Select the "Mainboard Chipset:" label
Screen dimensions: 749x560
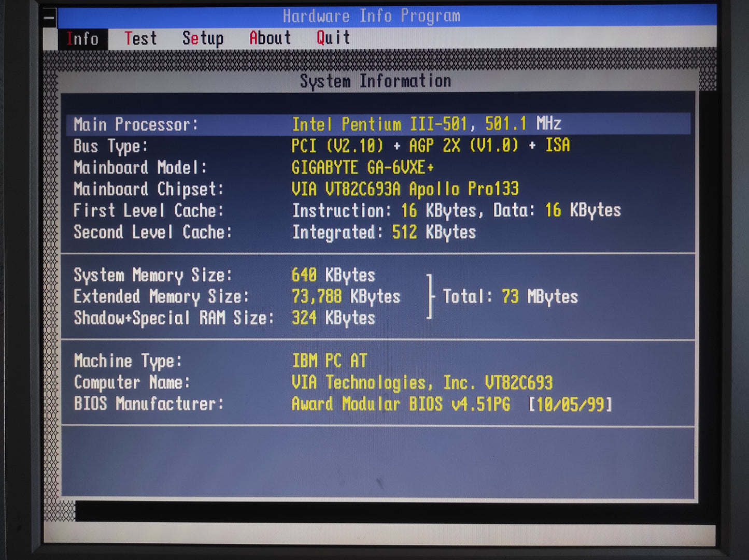click(148, 189)
